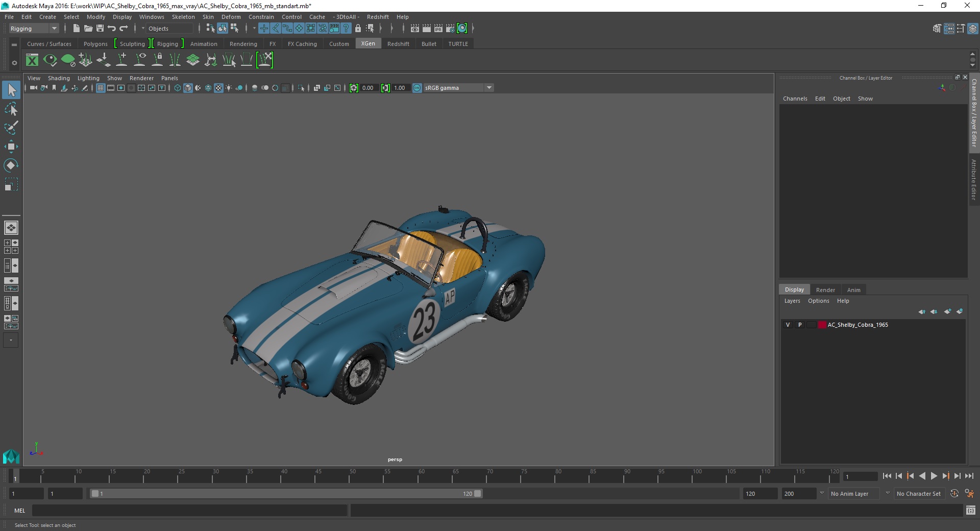Open the sRGB gamma view transform dropdown
This screenshot has width=980, height=531.
click(458, 88)
